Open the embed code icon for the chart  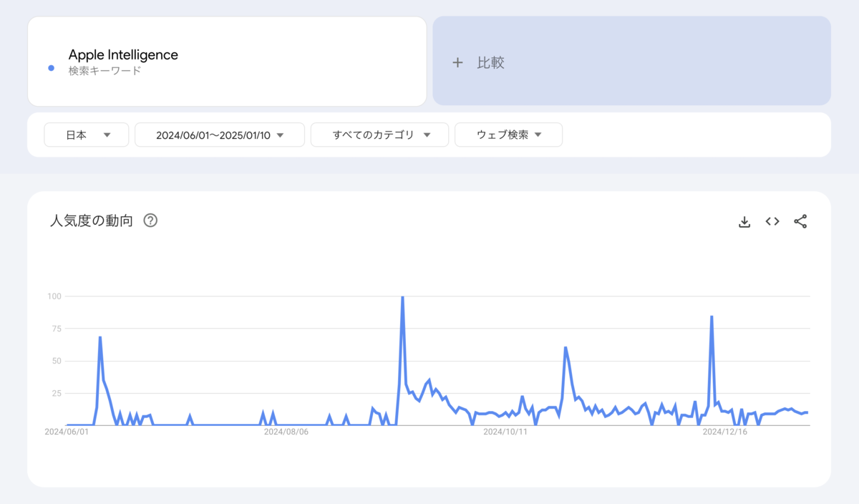click(772, 221)
